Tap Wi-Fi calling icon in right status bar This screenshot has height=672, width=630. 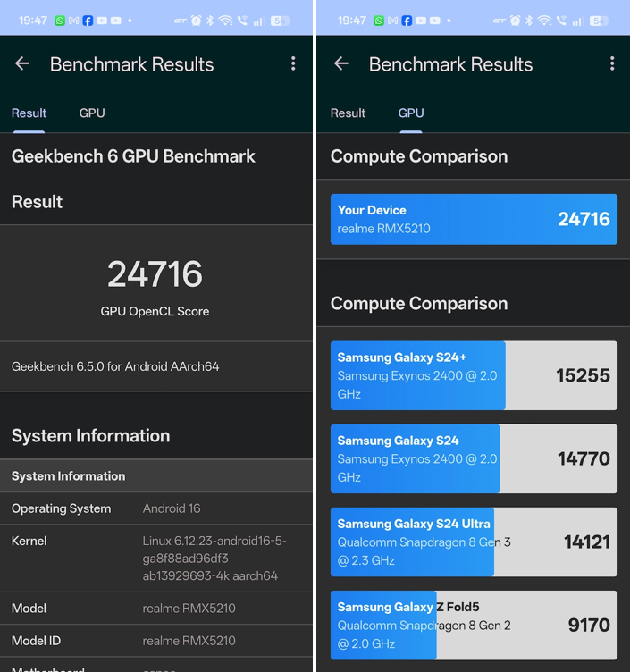[x=561, y=21]
